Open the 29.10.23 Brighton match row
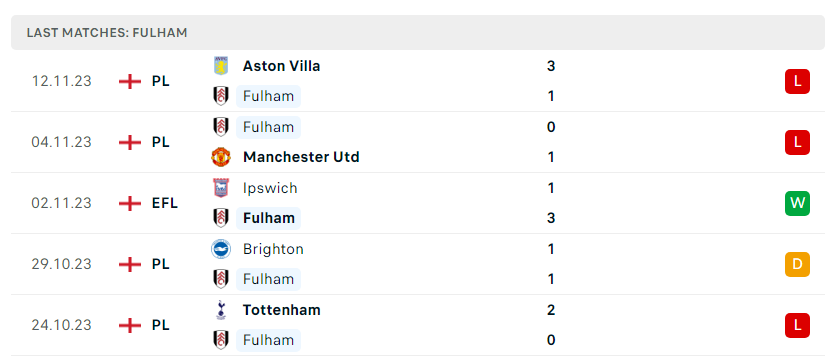 coord(418,264)
